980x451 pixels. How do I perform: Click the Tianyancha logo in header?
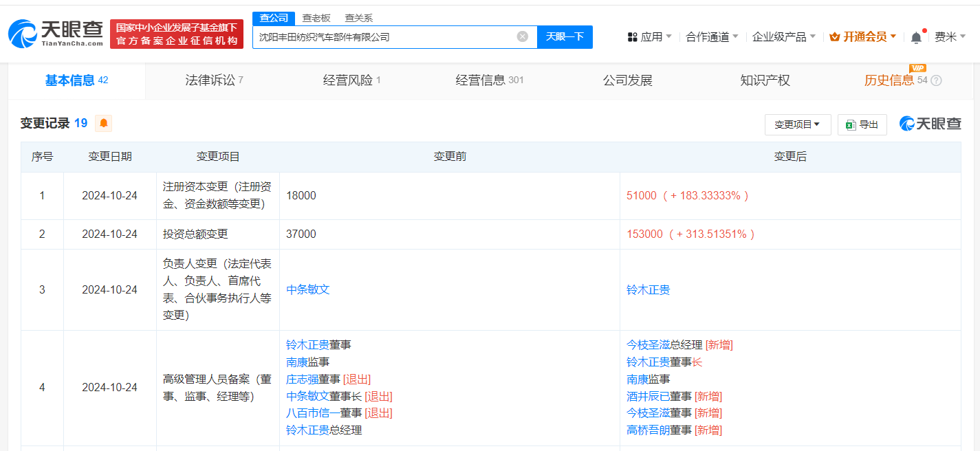pyautogui.click(x=56, y=33)
